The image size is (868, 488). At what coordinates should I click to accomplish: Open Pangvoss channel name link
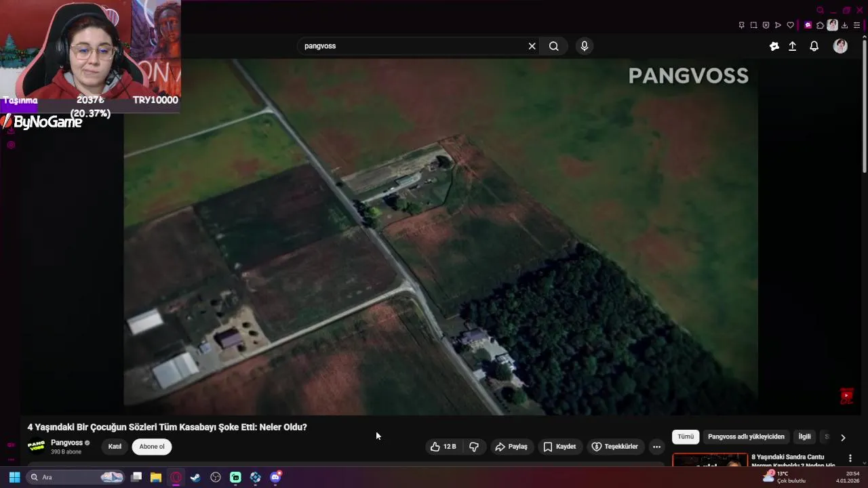pos(66,443)
